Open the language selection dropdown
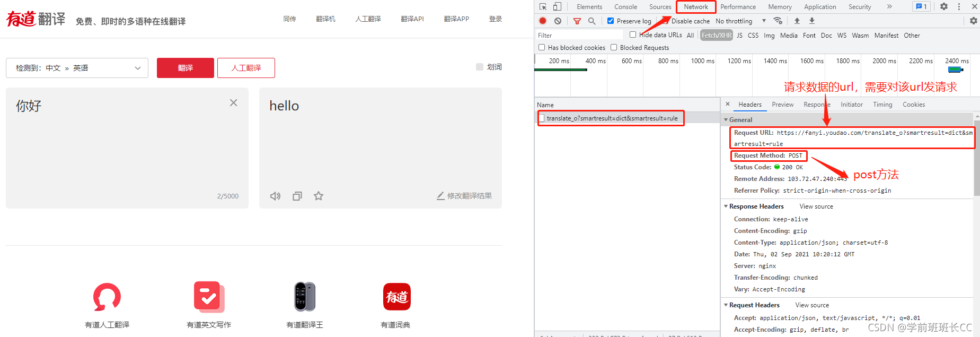Image resolution: width=980 pixels, height=337 pixels. coord(77,68)
